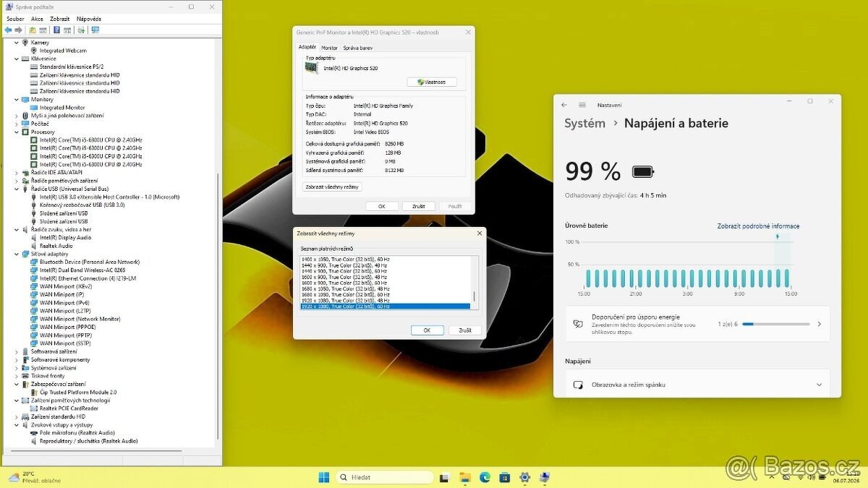Select the Počítač tree node
868x488 pixels.
40,124
